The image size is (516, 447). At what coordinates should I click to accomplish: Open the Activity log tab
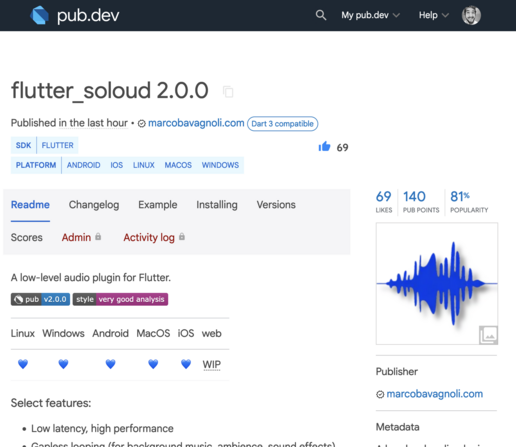154,237
